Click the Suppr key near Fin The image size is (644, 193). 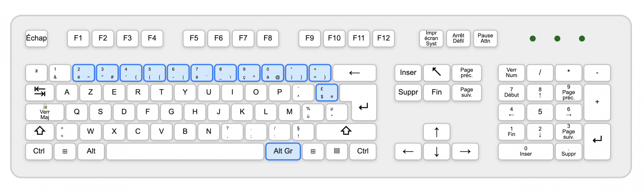(x=408, y=92)
